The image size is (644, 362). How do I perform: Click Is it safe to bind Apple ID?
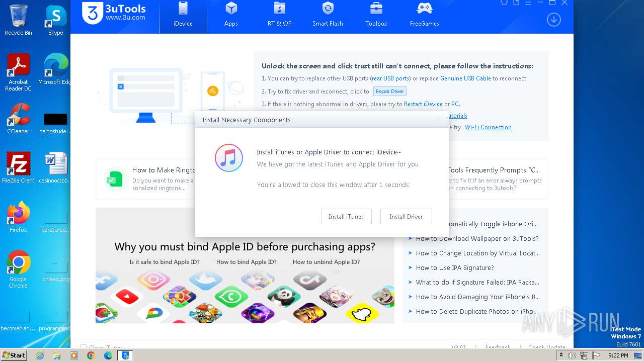[165, 262]
